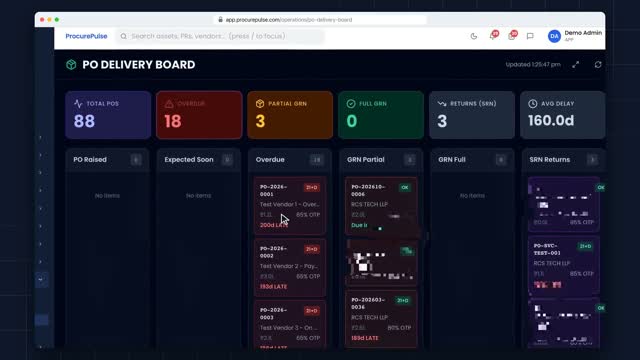Click the red 21+D badge on PO-2026-0001
Image resolution: width=640 pixels, height=360 pixels.
[312, 188]
